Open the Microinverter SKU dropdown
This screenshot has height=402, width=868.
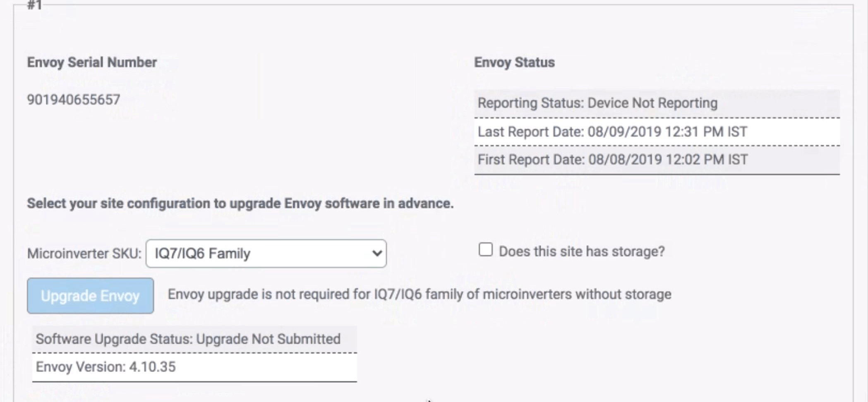pos(266,254)
